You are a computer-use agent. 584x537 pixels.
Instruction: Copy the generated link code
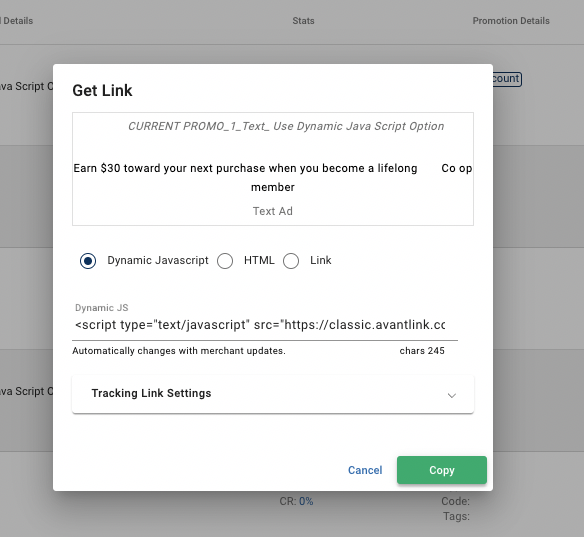442,470
